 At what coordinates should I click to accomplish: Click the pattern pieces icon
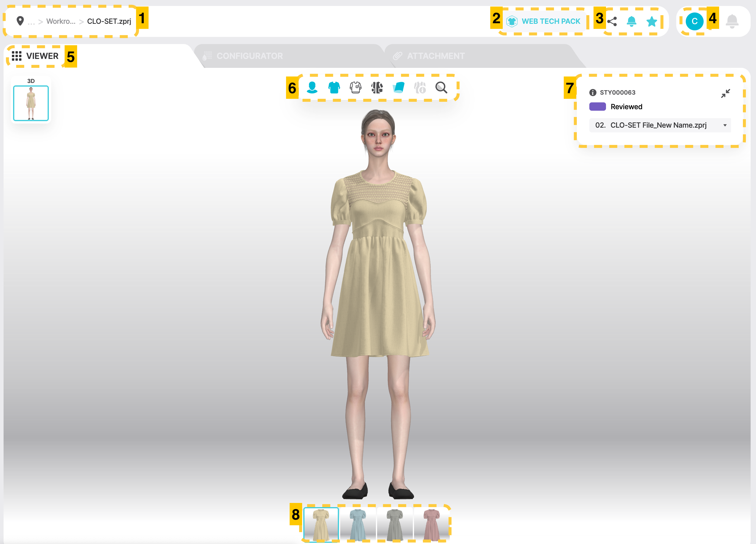tap(377, 88)
